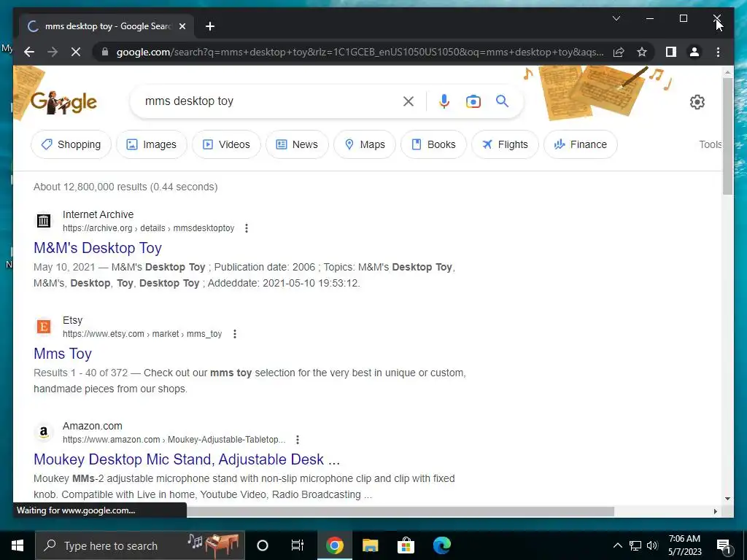
Task: Switch to Finance results
Action: [580, 144]
